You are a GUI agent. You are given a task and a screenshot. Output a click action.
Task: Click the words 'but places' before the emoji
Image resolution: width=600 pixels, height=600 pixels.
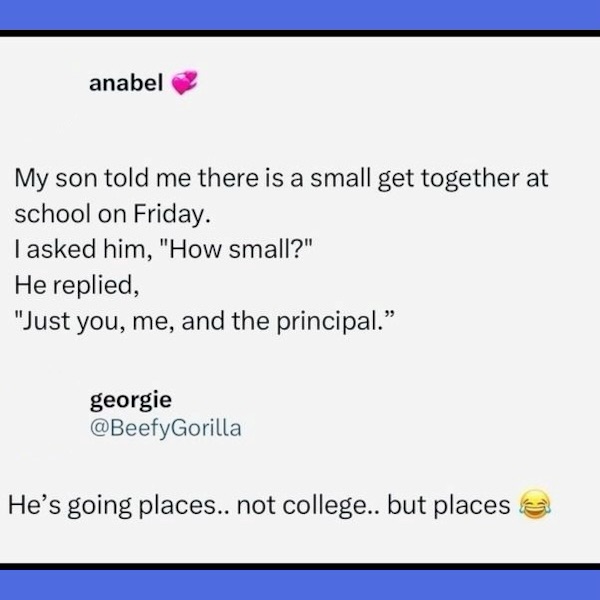(449, 505)
